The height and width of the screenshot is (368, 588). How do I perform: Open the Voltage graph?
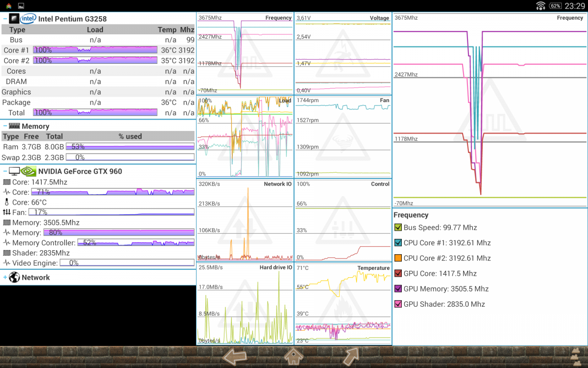coord(343,53)
